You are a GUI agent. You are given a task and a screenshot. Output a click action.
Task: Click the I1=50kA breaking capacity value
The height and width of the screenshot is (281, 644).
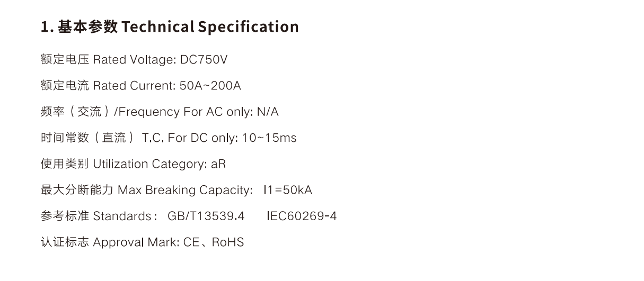288,190
